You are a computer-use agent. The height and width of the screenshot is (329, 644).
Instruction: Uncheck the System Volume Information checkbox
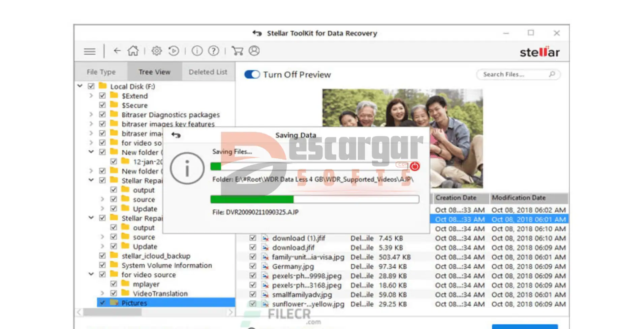(102, 265)
